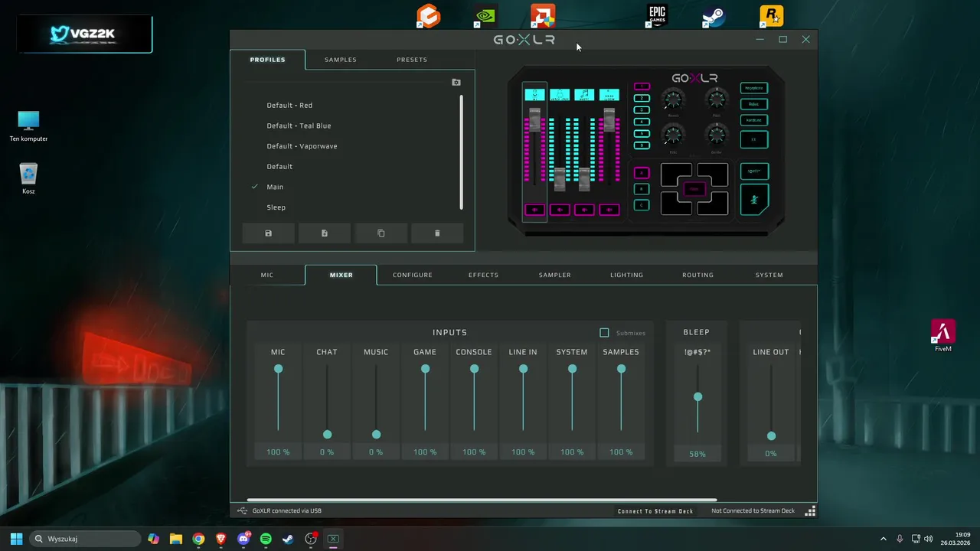This screenshot has width=980, height=551.
Task: Toggle the Robot effect button on the device
Action: click(x=754, y=104)
